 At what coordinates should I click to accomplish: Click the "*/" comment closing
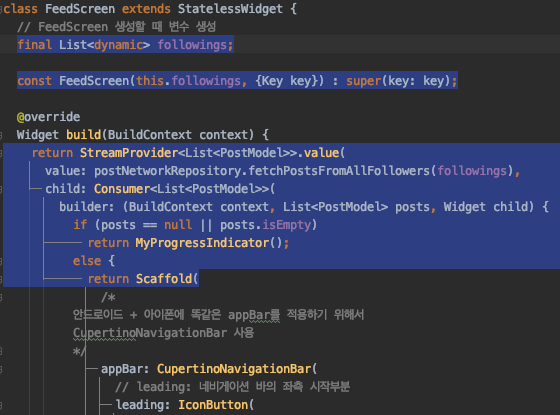point(79,351)
